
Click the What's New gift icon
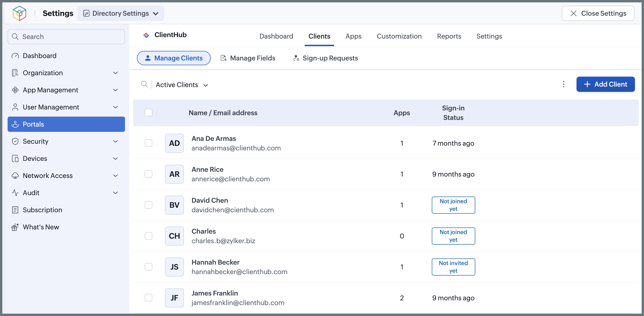15,227
